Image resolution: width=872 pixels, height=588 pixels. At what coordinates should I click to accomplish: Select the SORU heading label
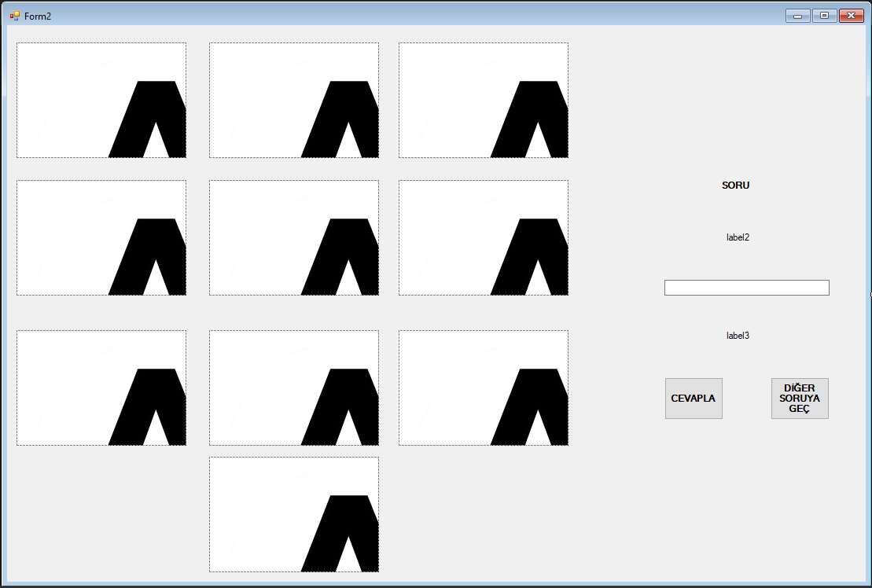735,185
